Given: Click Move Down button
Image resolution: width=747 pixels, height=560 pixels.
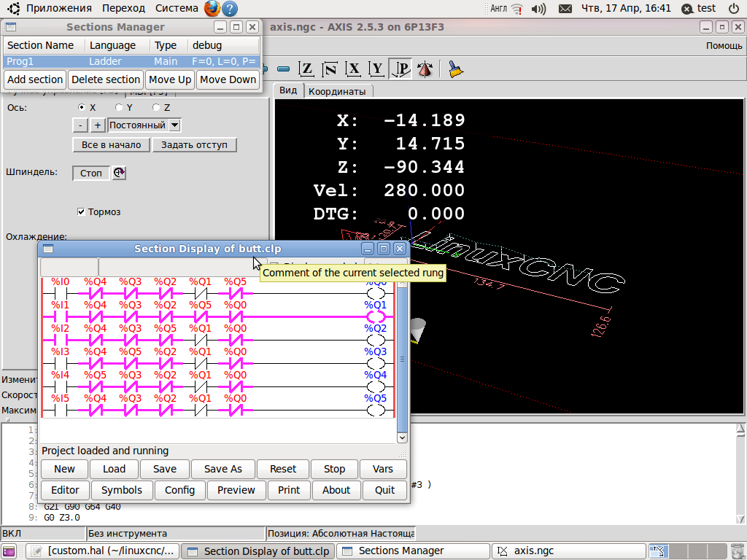Looking at the screenshot, I should tap(228, 79).
